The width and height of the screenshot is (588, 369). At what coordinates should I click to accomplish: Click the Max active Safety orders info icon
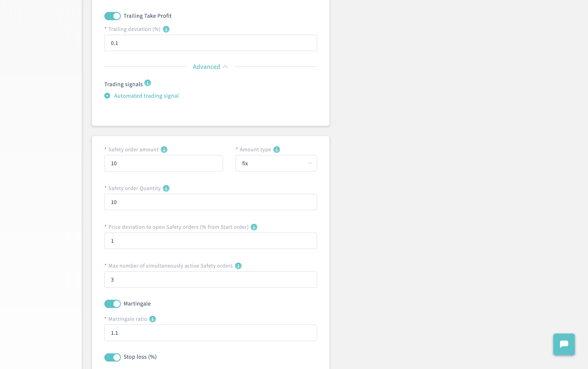pos(238,266)
